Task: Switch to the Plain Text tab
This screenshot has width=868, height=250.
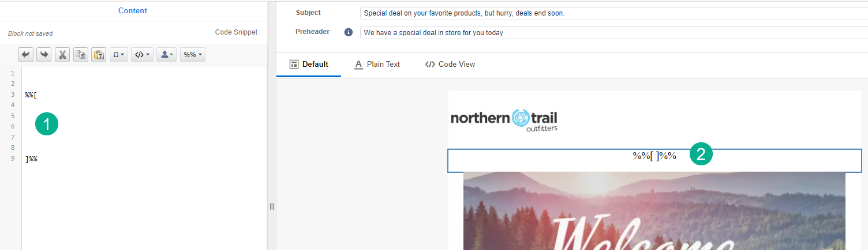Action: (377, 65)
